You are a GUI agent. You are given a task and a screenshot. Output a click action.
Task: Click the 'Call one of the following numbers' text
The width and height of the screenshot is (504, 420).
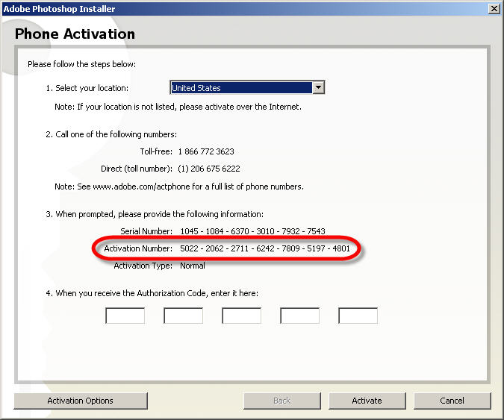click(x=111, y=134)
